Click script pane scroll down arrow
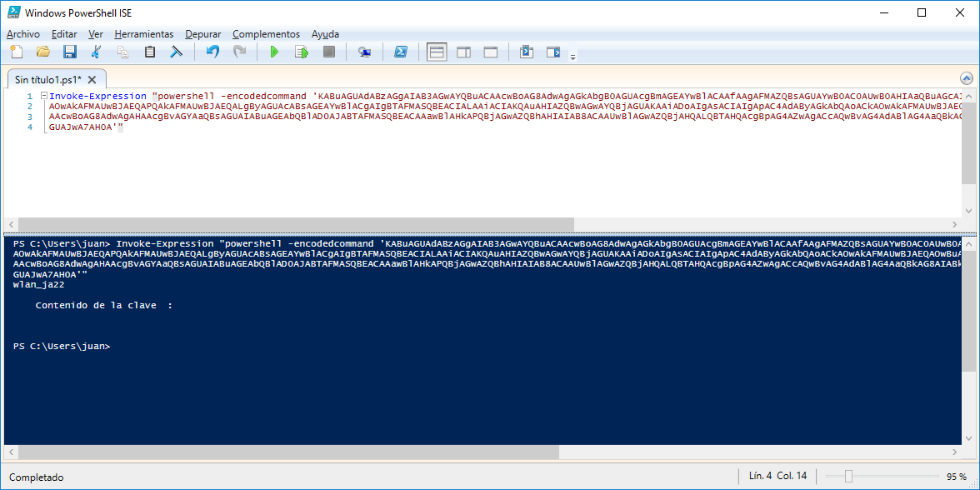The image size is (980, 490). point(968,211)
